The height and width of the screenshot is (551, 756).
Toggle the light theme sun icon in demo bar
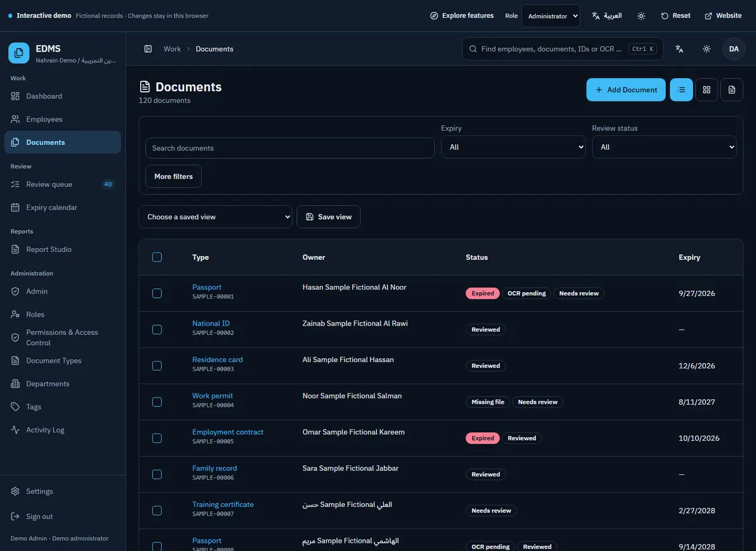click(641, 16)
